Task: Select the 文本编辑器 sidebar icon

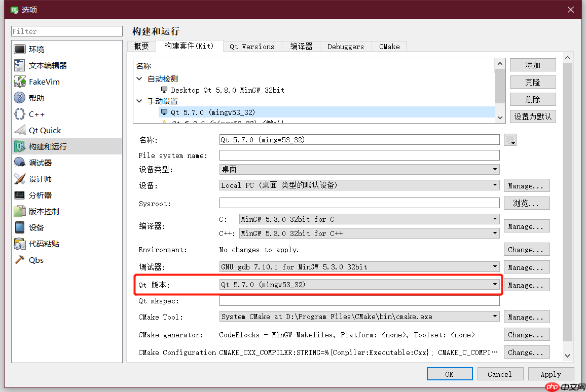Action: click(x=46, y=65)
